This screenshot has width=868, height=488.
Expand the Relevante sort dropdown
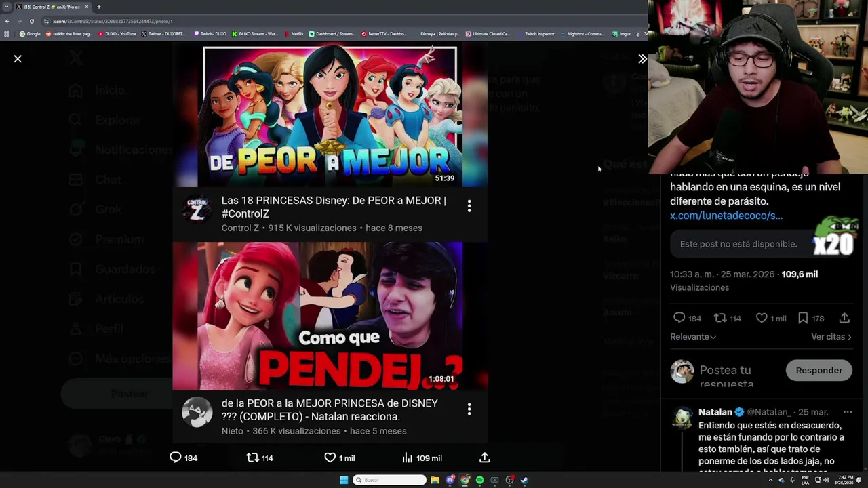tap(693, 337)
